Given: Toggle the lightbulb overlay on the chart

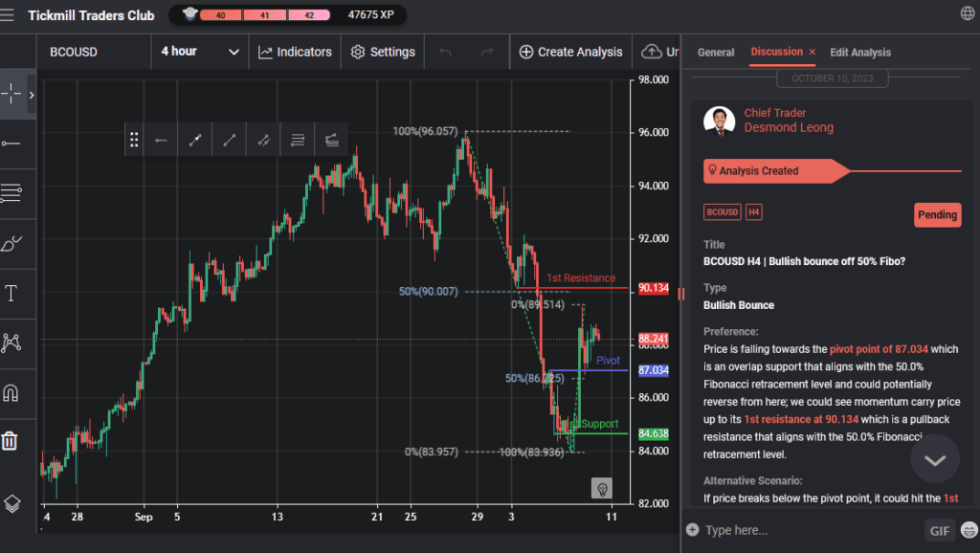Looking at the screenshot, I should pos(602,489).
